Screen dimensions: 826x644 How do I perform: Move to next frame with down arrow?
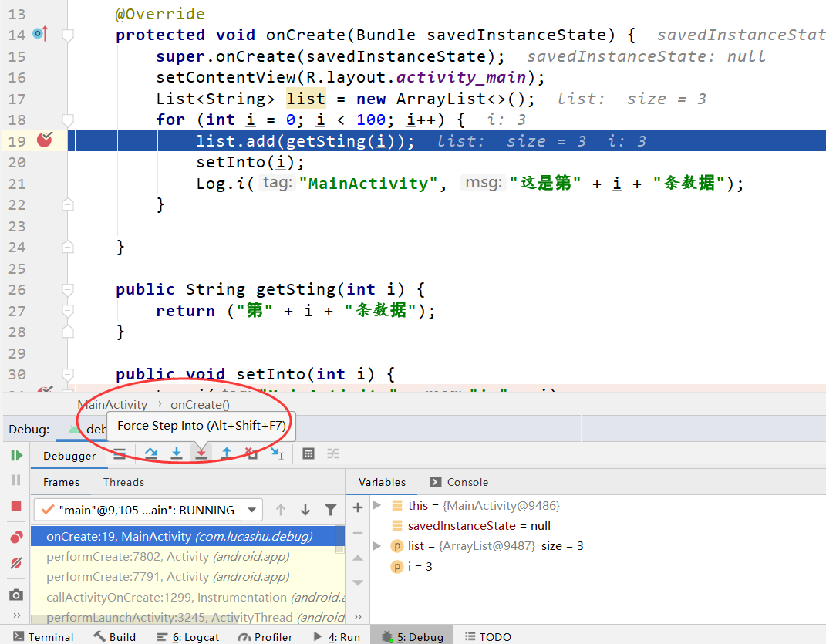(305, 510)
